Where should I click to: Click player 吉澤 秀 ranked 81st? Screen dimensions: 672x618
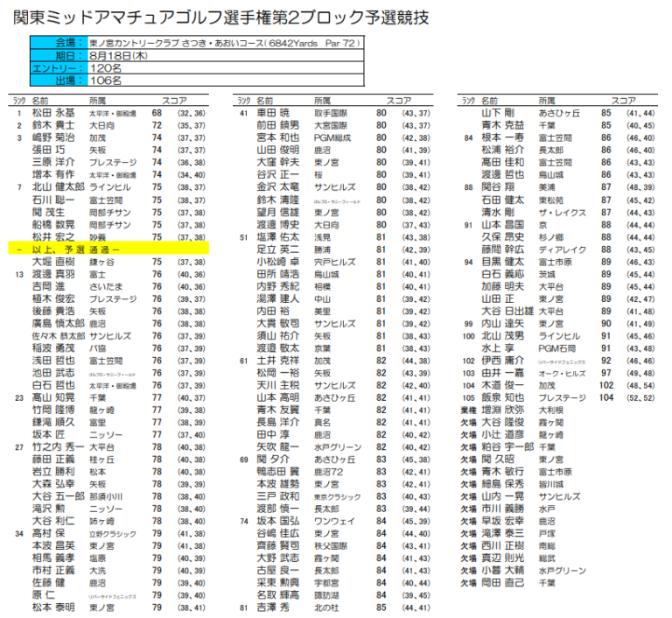pos(272,607)
